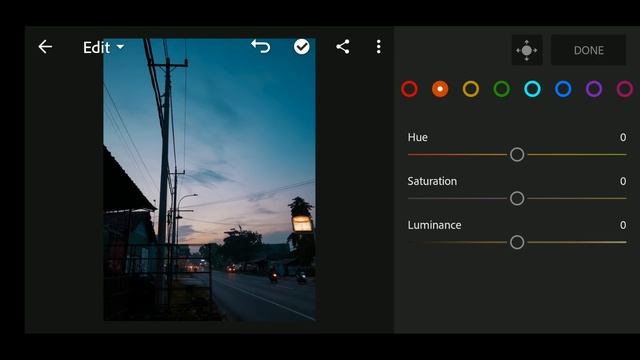Select the orange color channel
The height and width of the screenshot is (360, 640).
(440, 89)
